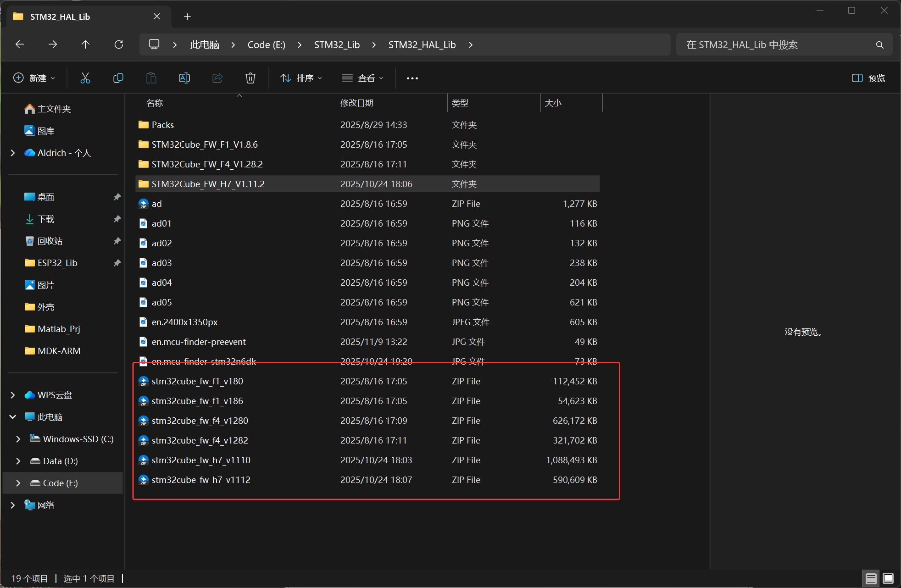Open the three-dots more options menu
This screenshot has width=901, height=588.
click(x=412, y=78)
